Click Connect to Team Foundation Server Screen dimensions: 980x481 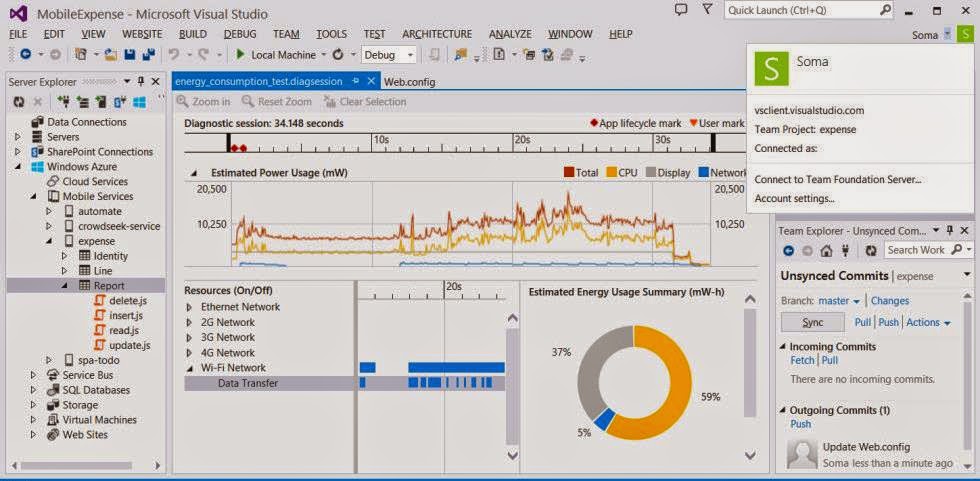point(838,179)
